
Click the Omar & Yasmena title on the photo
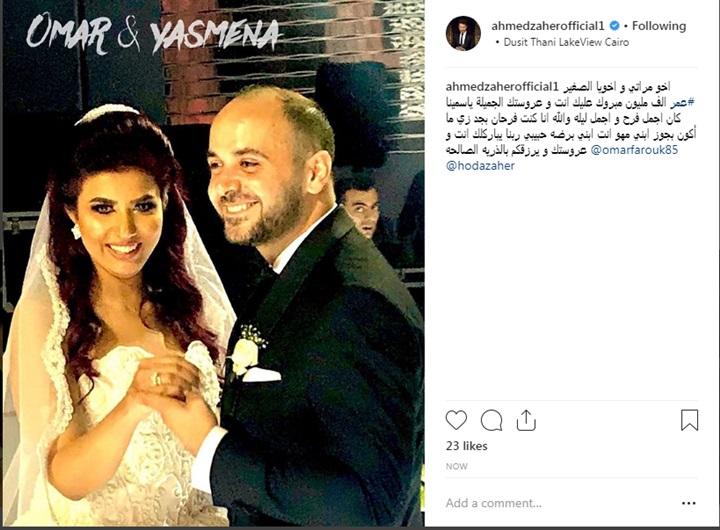(x=153, y=33)
